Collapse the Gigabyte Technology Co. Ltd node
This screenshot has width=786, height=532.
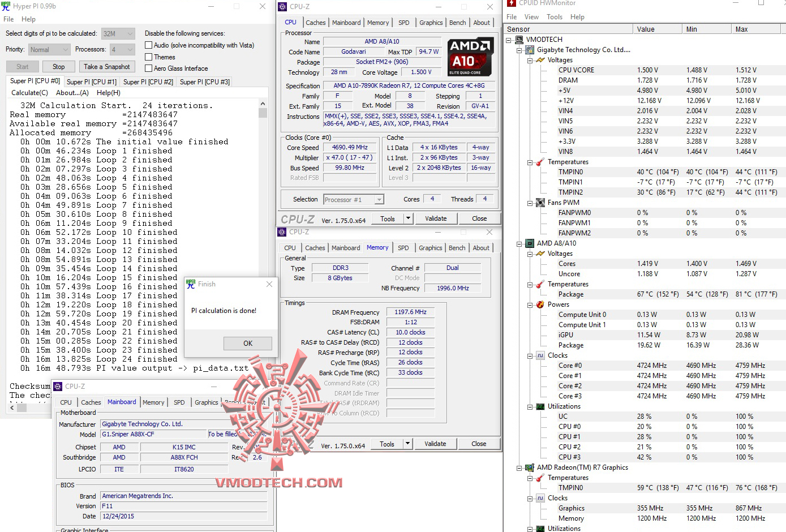(x=519, y=50)
